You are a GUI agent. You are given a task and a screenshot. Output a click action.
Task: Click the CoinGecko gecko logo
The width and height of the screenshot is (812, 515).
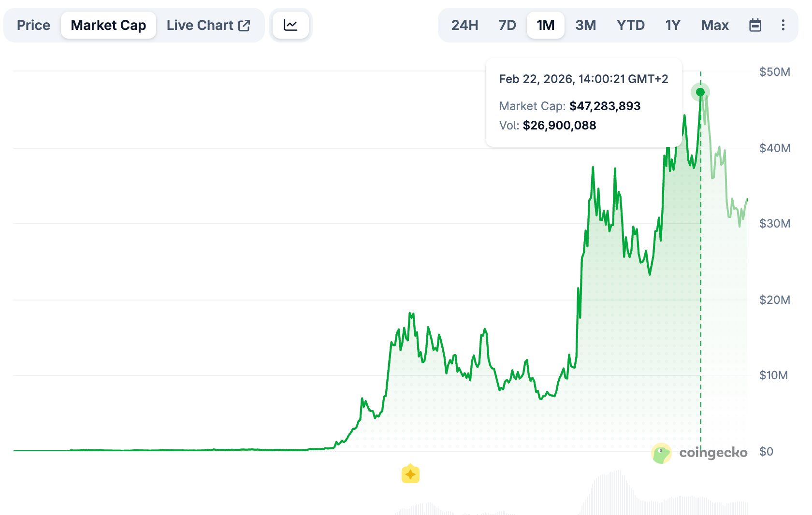(661, 453)
